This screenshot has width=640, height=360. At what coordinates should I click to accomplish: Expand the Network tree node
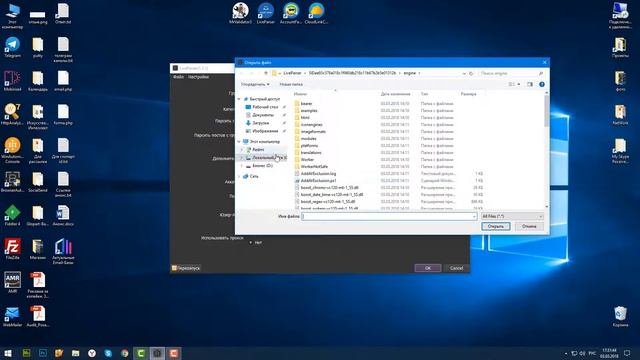tap(240, 176)
